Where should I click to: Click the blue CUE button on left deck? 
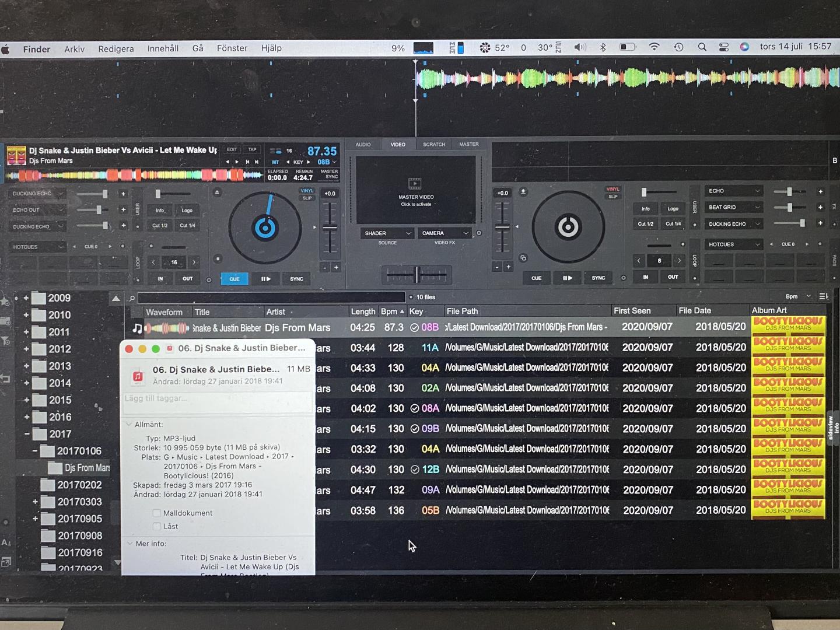click(235, 279)
